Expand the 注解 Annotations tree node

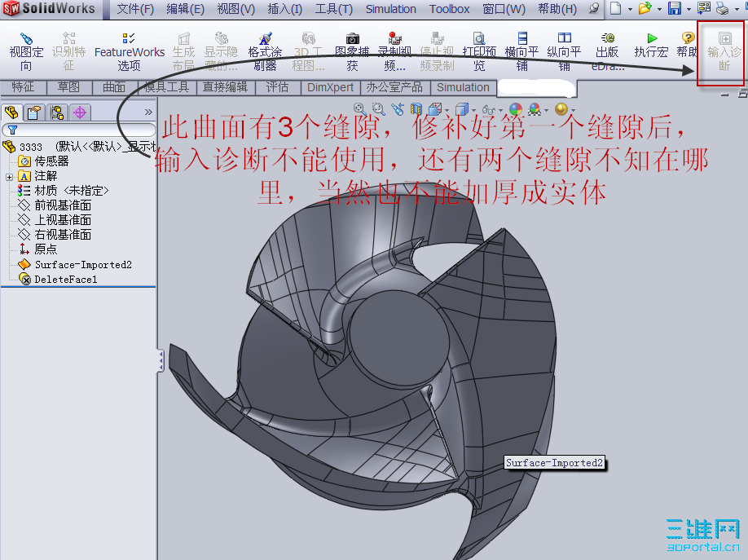coord(9,177)
